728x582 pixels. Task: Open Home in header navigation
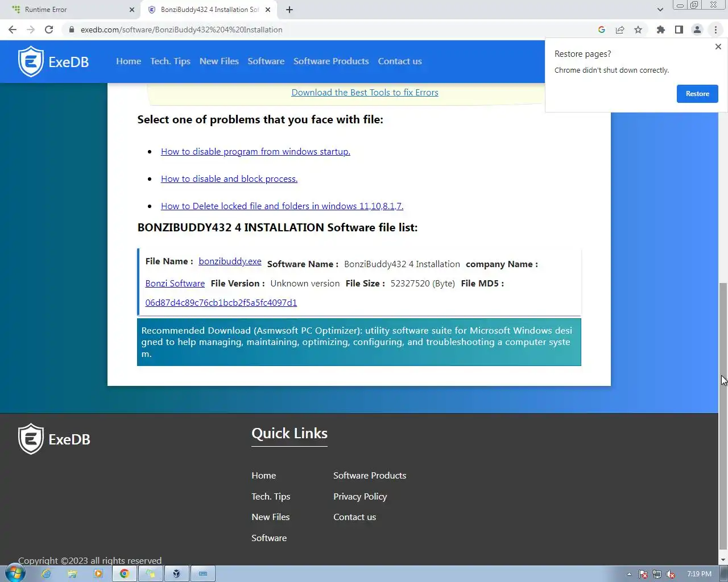[129, 61]
